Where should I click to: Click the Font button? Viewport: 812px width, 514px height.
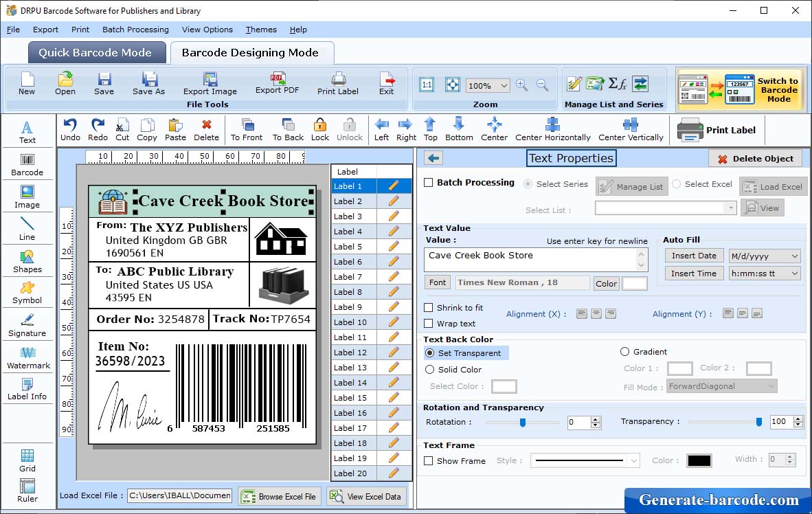(437, 282)
